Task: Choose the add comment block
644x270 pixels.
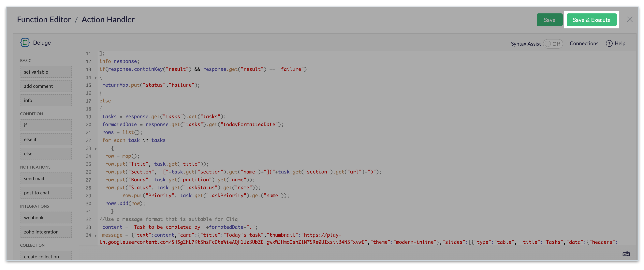Action: pos(46,86)
